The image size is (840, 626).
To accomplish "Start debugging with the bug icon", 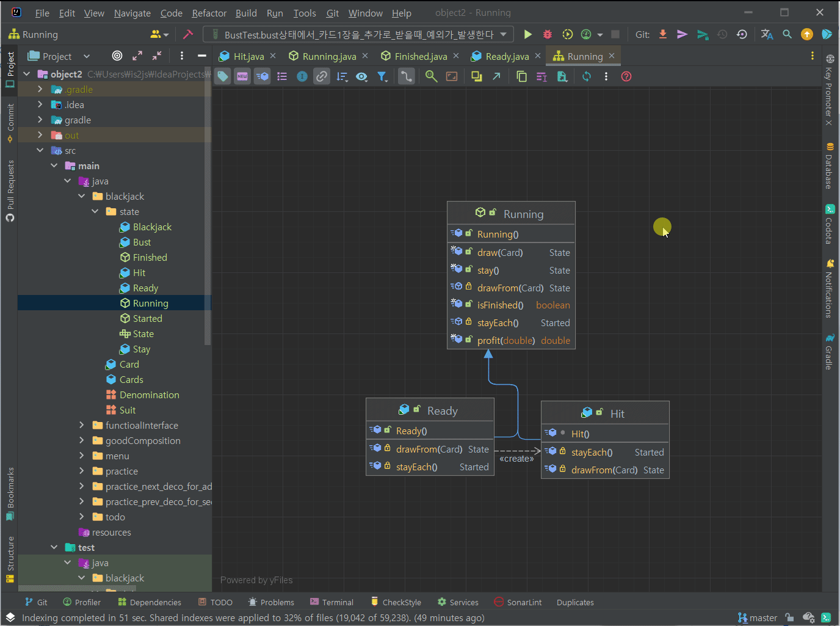I will (x=548, y=34).
